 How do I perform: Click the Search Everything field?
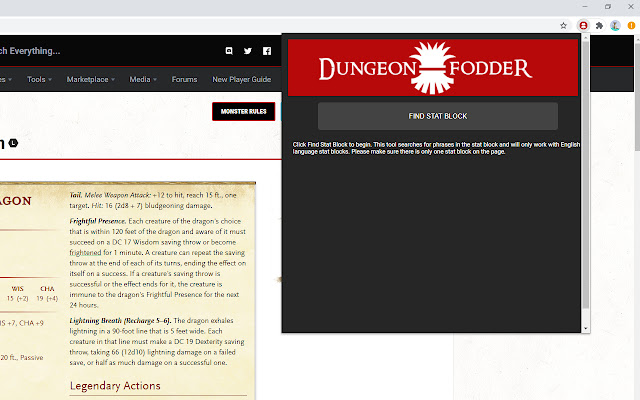(30, 51)
